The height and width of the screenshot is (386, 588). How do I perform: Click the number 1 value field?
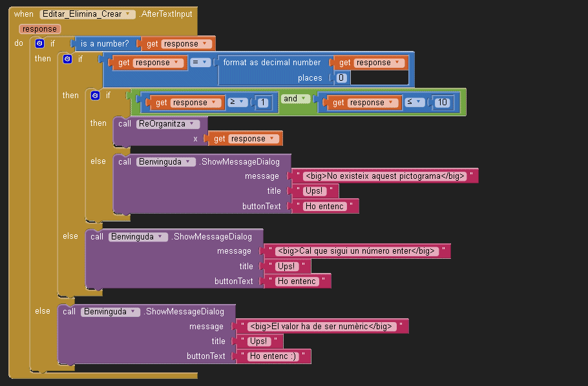[264, 103]
